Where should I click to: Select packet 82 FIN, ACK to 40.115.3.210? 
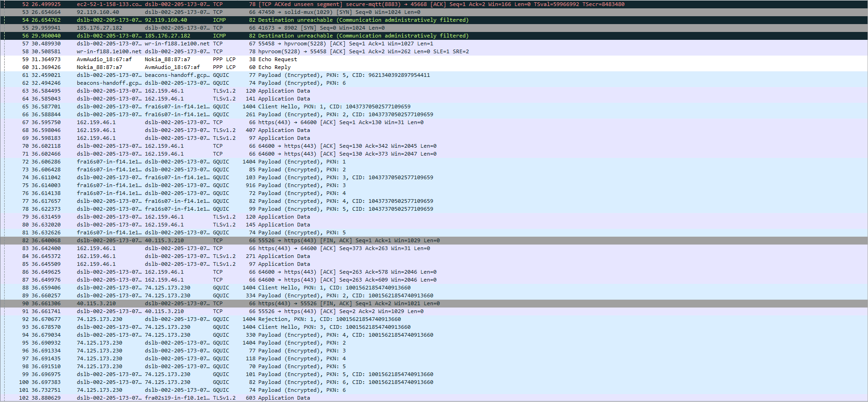pyautogui.click(x=434, y=240)
